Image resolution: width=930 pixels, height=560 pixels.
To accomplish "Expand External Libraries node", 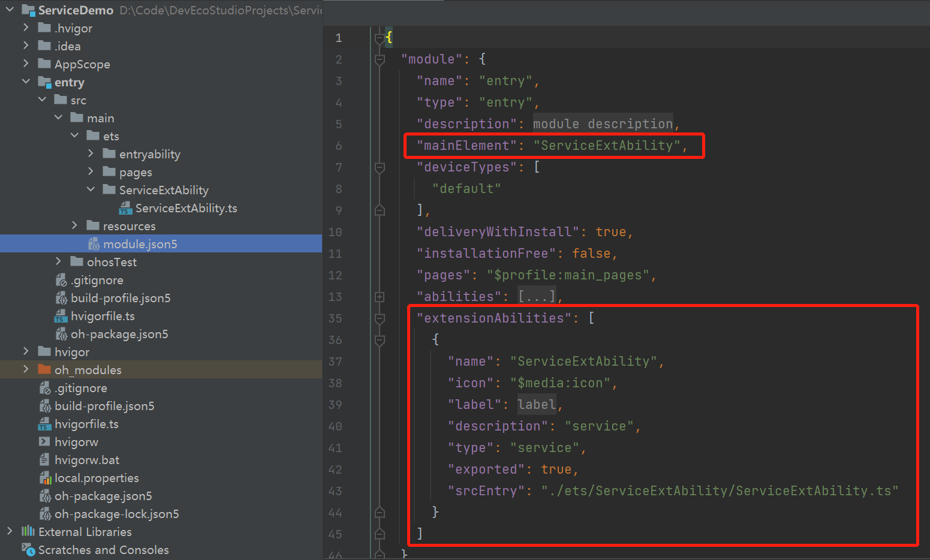I will [10, 531].
